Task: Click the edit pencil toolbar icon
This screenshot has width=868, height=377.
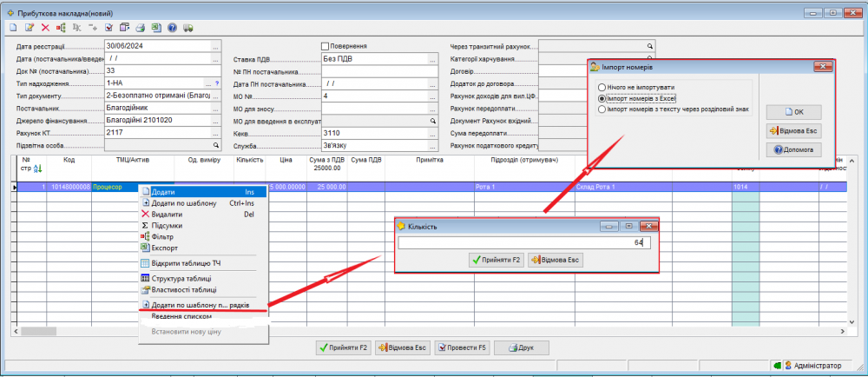Action: point(30,27)
